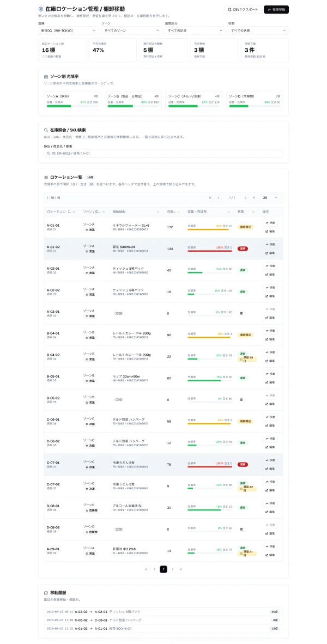327x644 pixels.
Task: Sort by ロケーション column header
Action: point(61,211)
